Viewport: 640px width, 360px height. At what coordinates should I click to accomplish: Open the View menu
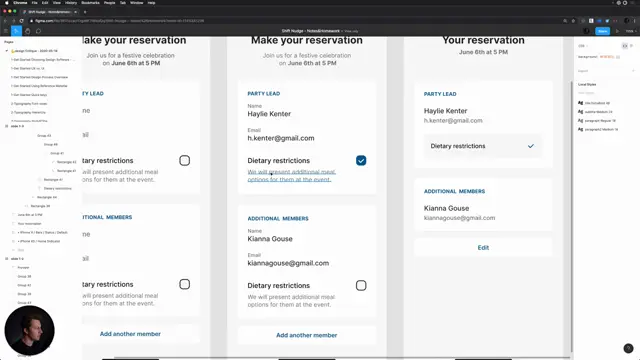[x=57, y=3]
